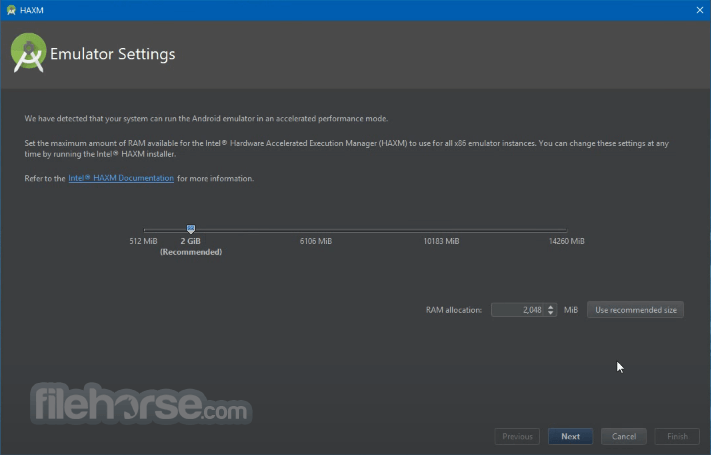Click the MiB unit label beside the RAM field
This screenshot has width=711, height=455.
pyautogui.click(x=571, y=310)
